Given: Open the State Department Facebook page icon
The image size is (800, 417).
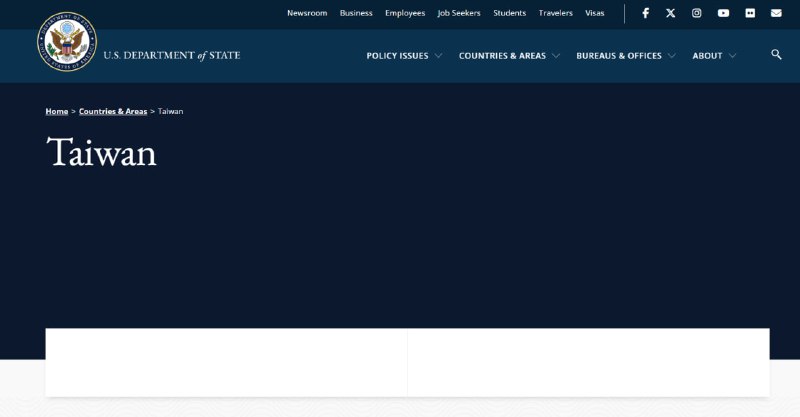Looking at the screenshot, I should [645, 13].
